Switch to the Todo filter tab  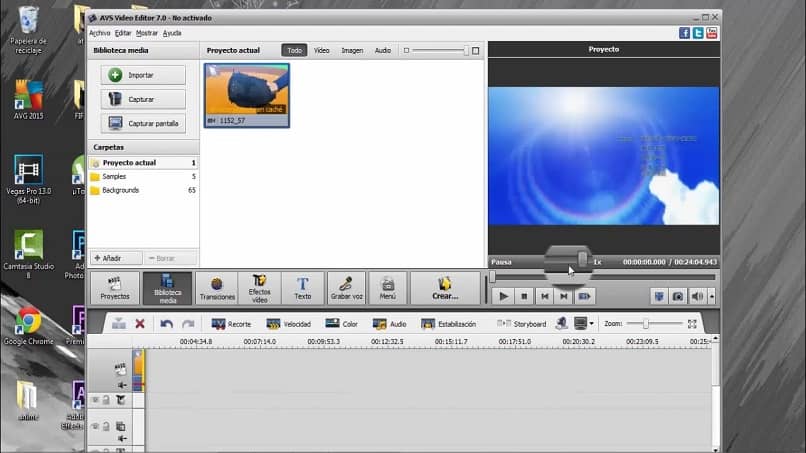295,50
